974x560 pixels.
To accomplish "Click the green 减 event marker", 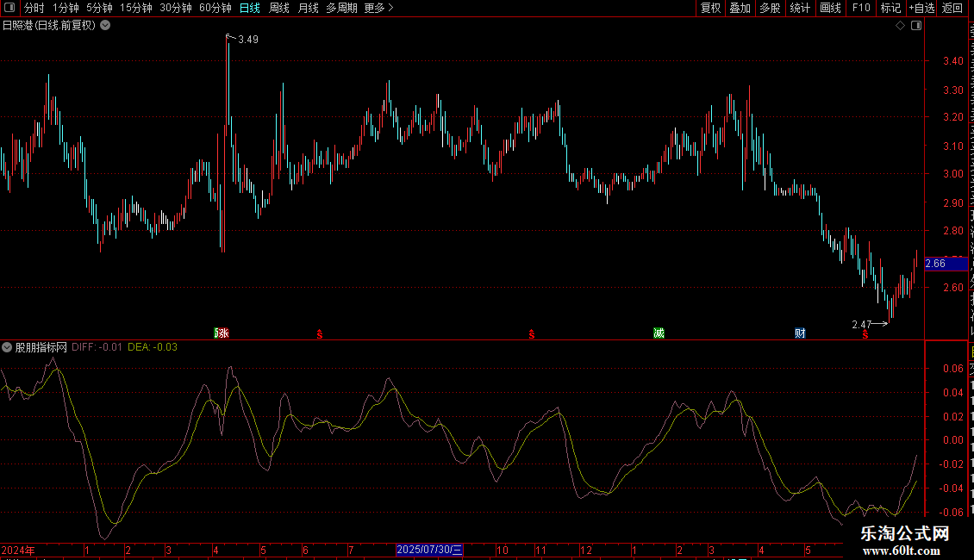I will pyautogui.click(x=659, y=333).
